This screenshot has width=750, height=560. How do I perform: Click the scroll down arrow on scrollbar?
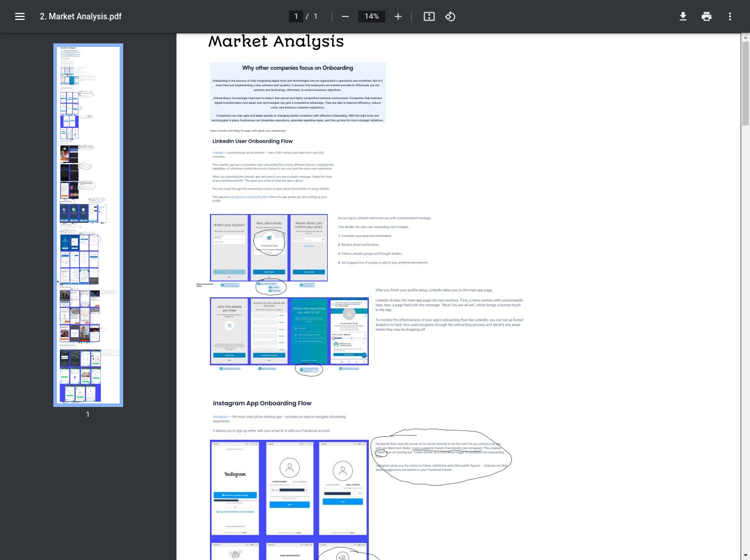(x=745, y=555)
